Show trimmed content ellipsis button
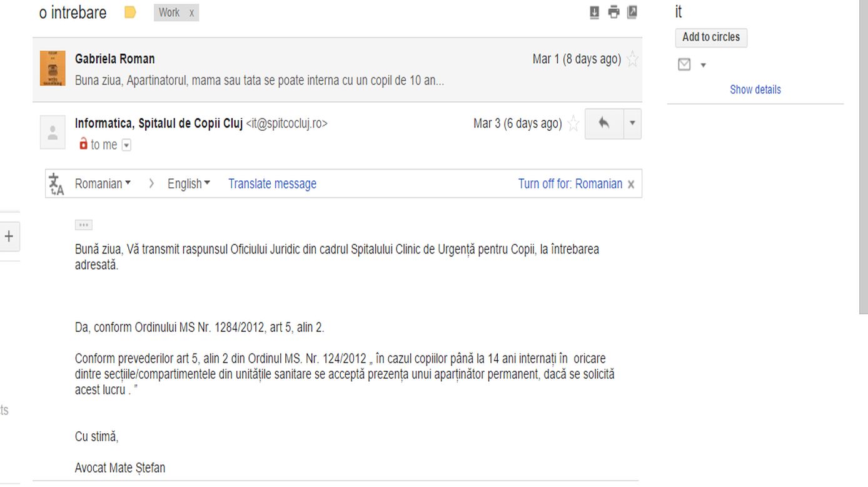 (x=83, y=225)
